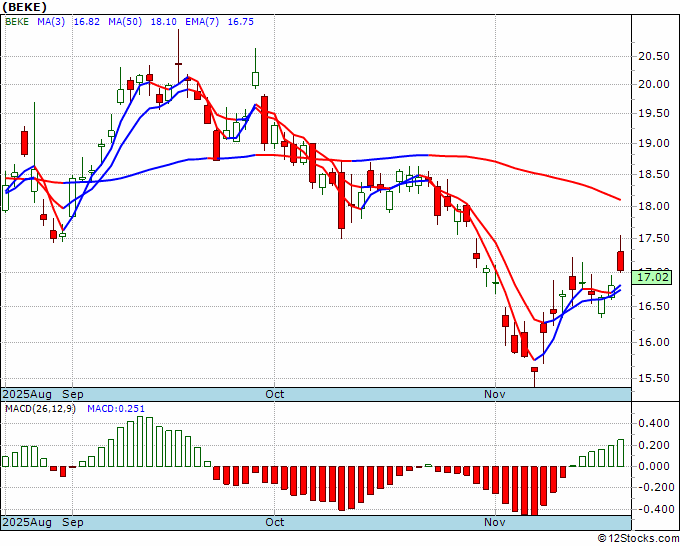Click the 19.00 price axis label
680x546 pixels.
(654, 144)
